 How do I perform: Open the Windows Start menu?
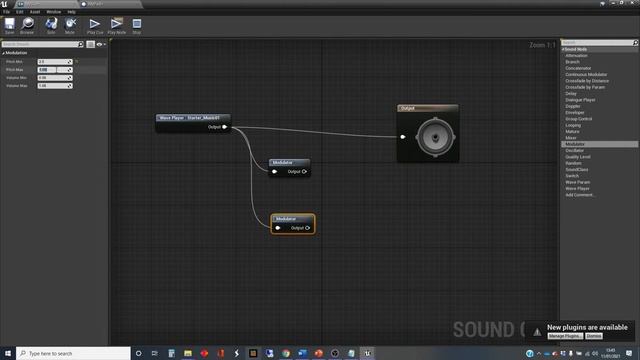pyautogui.click(x=8, y=353)
